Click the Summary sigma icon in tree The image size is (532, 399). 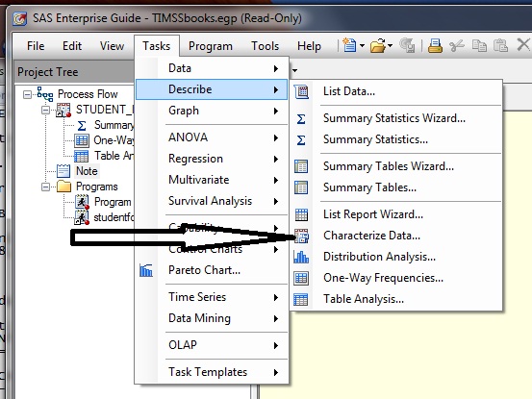82,126
